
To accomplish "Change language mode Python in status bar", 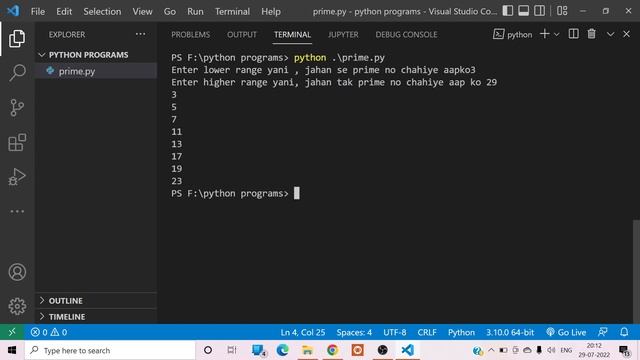I will pyautogui.click(x=461, y=332).
